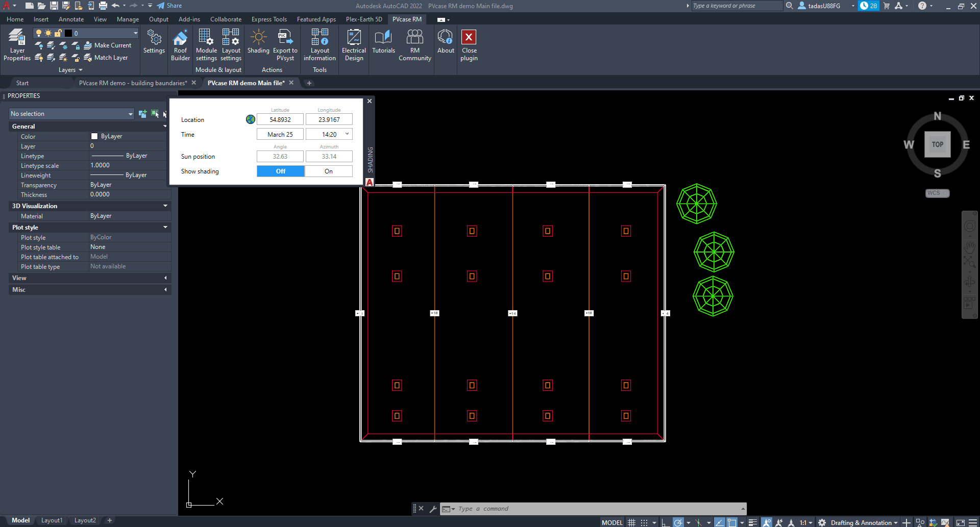The image size is (980, 527).
Task: Switch to building boundaries drawing tab
Action: click(x=133, y=83)
